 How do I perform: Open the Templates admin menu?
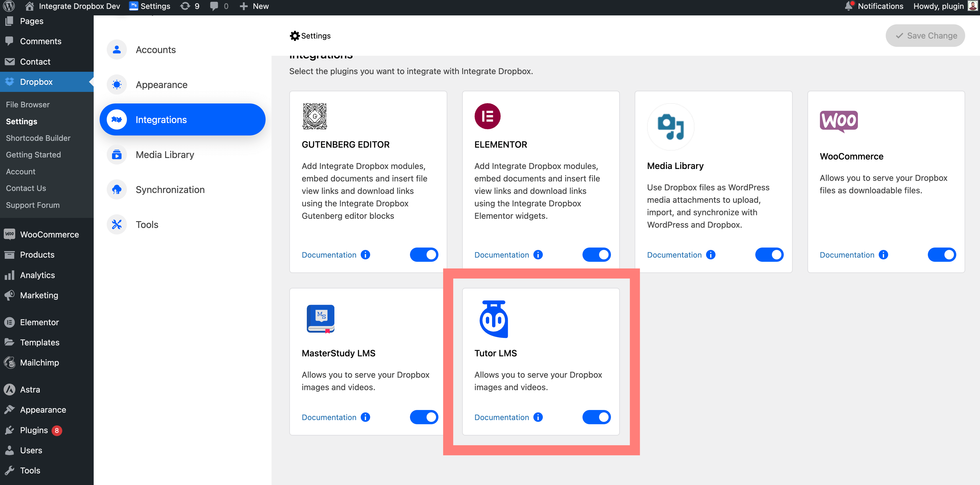[x=47, y=342]
